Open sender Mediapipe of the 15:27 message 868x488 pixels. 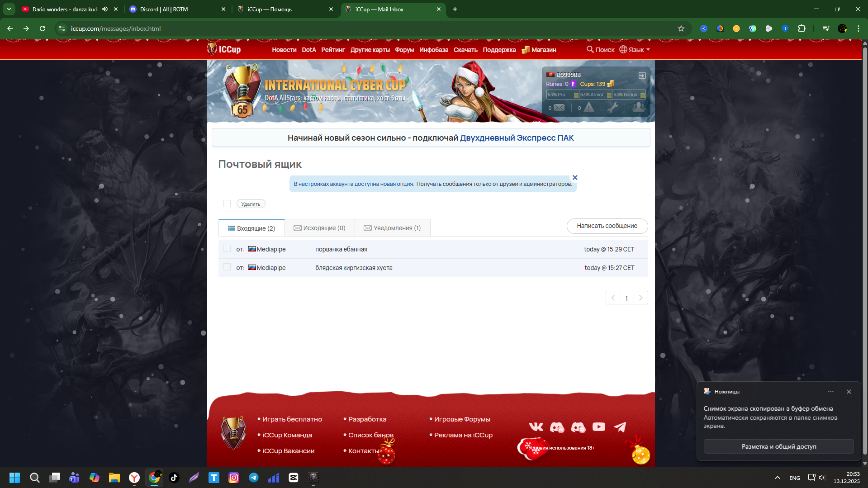tap(271, 268)
